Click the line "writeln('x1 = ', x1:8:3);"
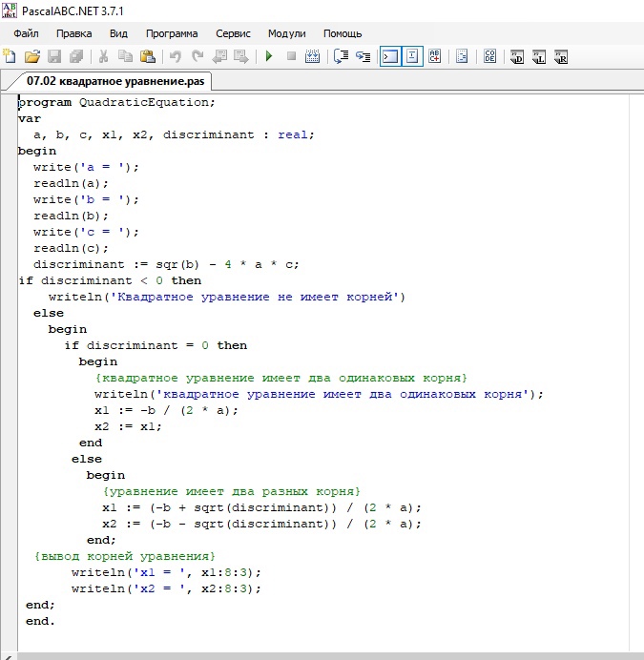Viewport: 644px width, 660px height. click(x=166, y=572)
